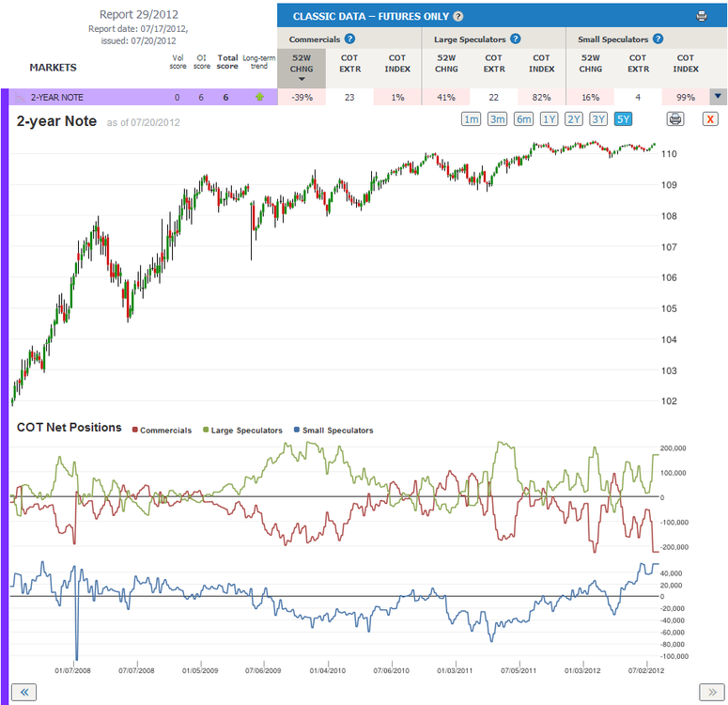Click the MARKETS column header

tap(53, 68)
